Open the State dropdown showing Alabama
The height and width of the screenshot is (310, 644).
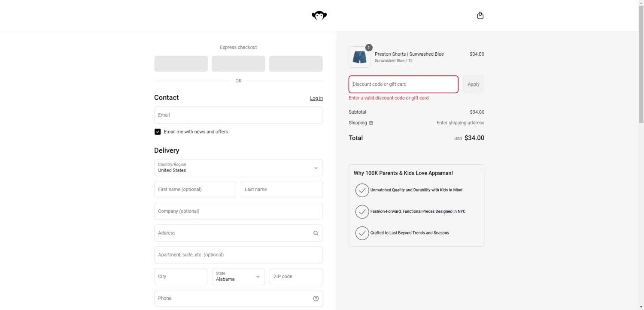click(238, 277)
